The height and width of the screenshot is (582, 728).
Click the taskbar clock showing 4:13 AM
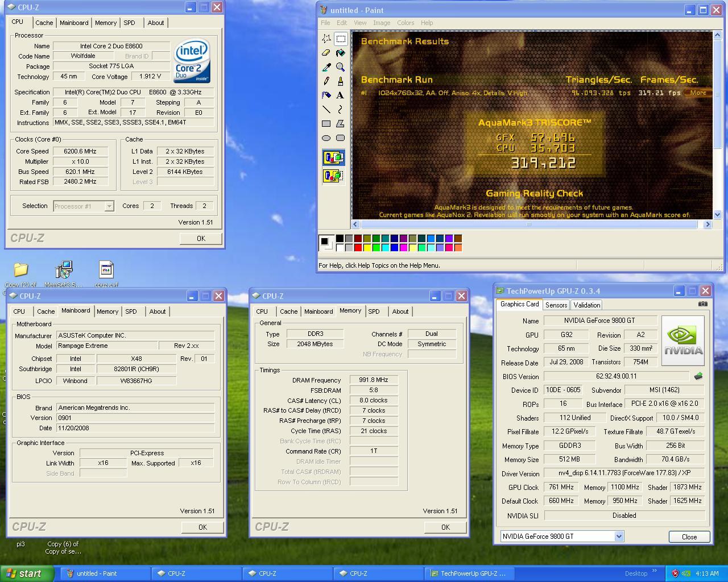(706, 573)
